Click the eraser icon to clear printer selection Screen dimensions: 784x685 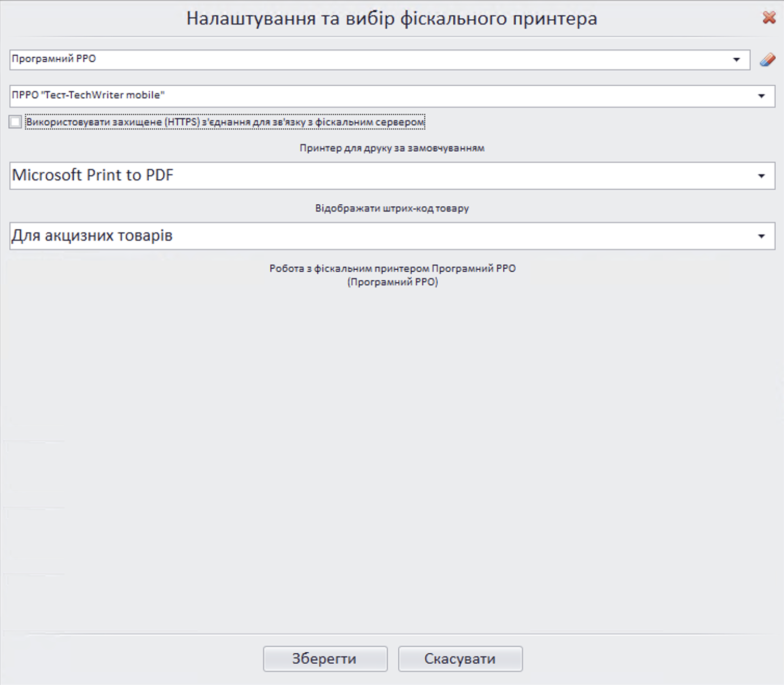tap(767, 59)
